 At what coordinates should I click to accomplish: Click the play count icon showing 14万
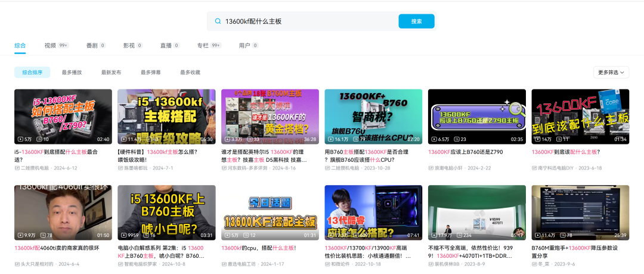[538, 140]
